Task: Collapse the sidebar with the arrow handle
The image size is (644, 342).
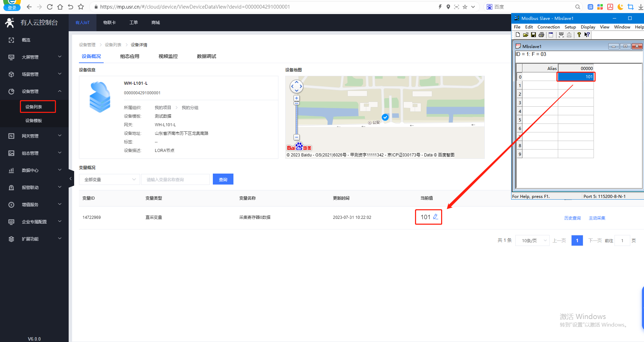Action: coord(71,178)
